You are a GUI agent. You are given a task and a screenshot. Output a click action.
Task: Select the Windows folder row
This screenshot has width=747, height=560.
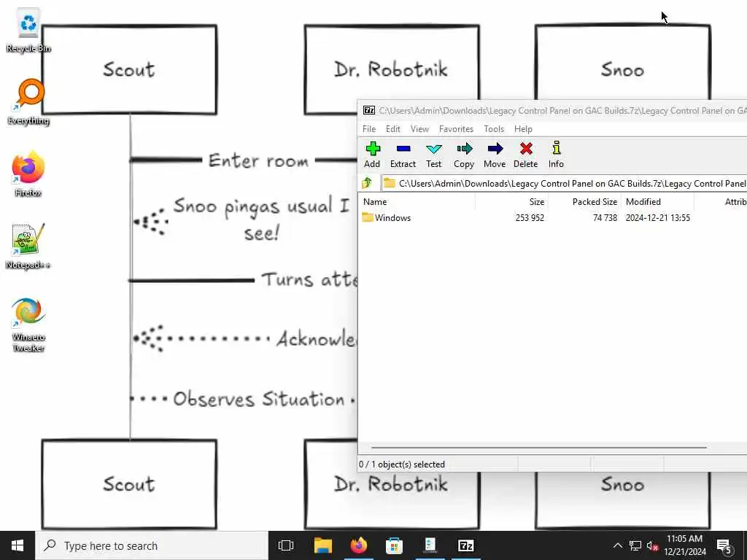click(552, 217)
